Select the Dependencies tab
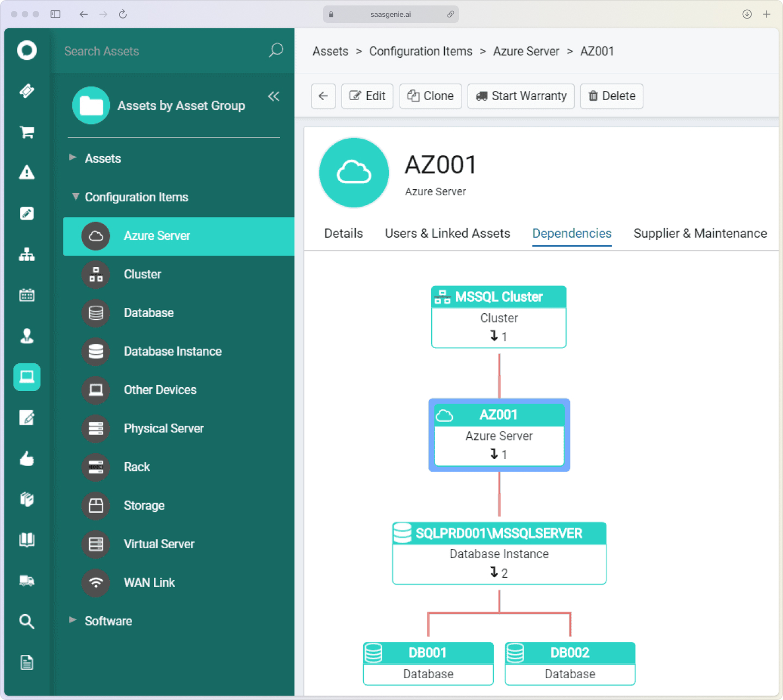783x700 pixels. [571, 233]
